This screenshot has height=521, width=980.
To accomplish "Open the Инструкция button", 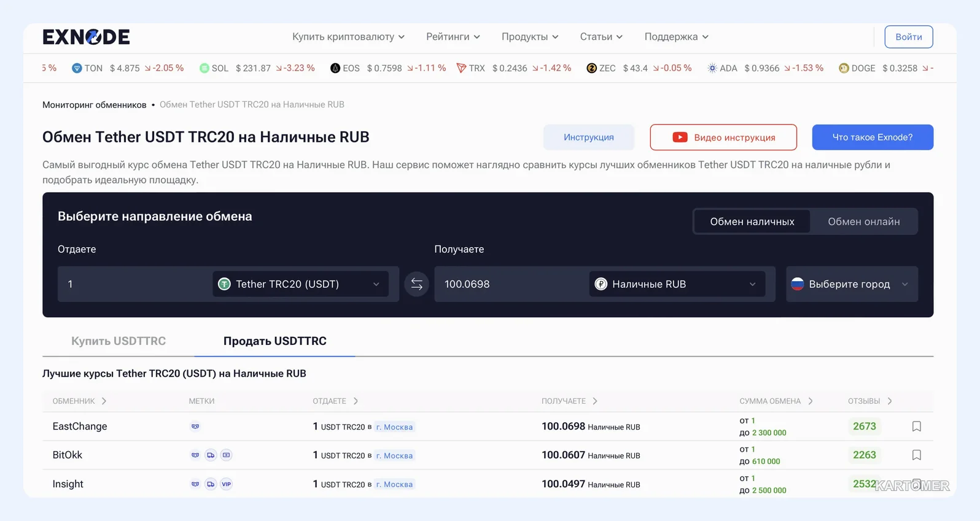I will tap(589, 137).
